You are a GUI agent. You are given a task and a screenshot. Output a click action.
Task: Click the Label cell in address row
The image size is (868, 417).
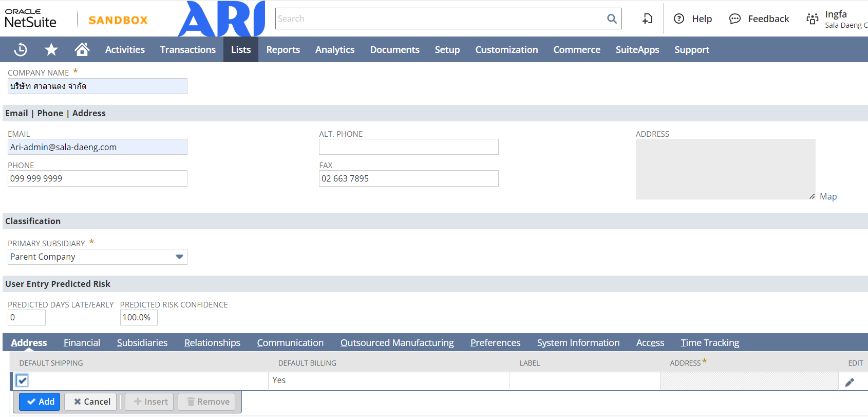584,381
